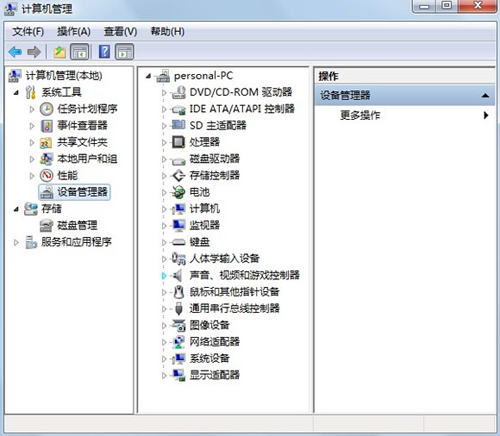Click the 声音、视频和游戏控制器 speaker icon
Image resolution: width=500 pixels, height=436 pixels.
177,275
